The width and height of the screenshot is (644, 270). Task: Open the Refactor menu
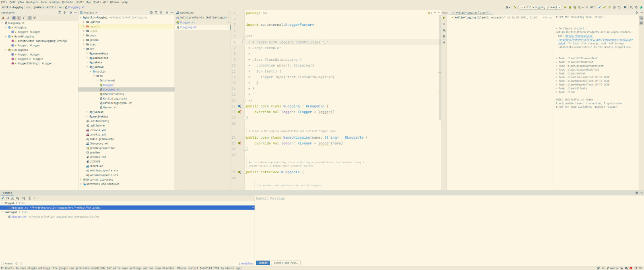coord(68,2)
